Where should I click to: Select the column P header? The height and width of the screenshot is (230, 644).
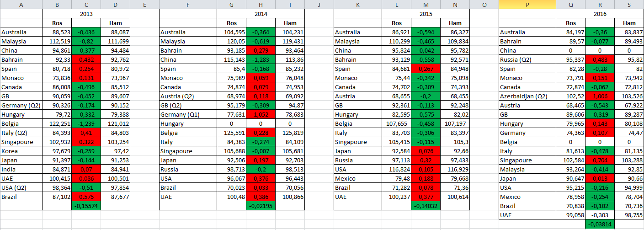[527, 5]
